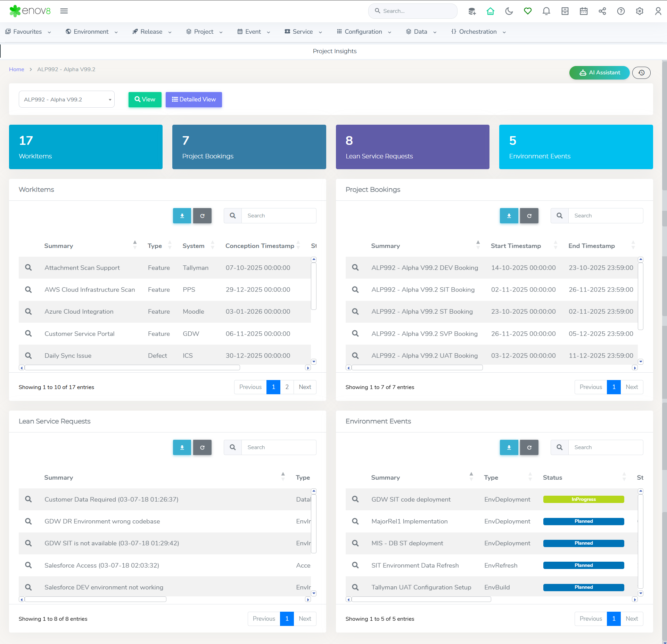Refresh the Environment Events table

(x=529, y=447)
